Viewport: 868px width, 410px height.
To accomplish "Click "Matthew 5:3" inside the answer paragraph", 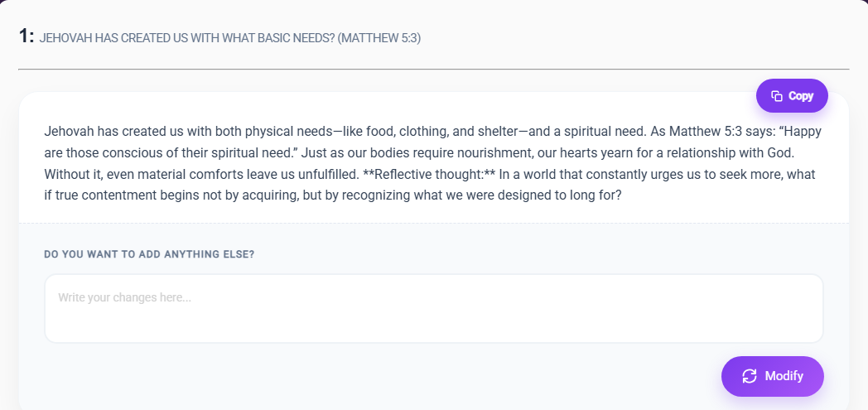I will (702, 132).
